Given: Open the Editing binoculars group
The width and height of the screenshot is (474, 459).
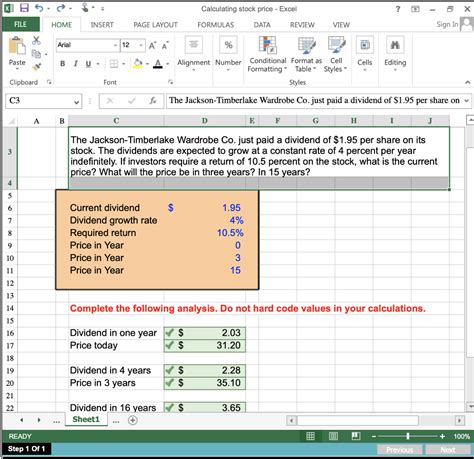Looking at the screenshot, I should [x=395, y=53].
